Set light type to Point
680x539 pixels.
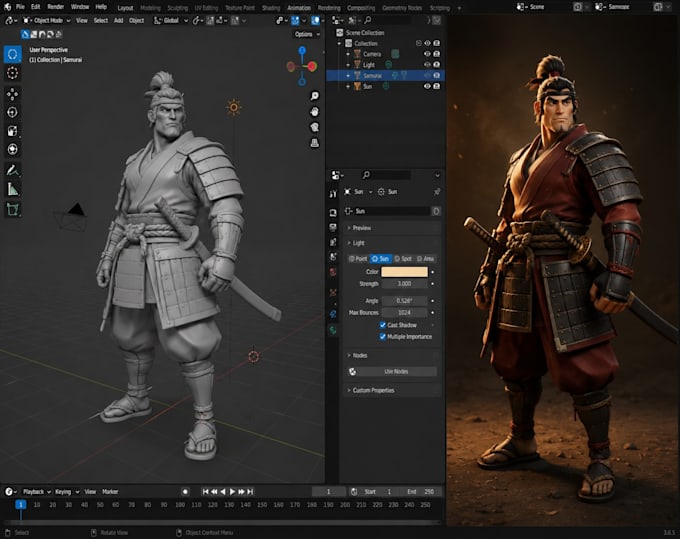point(358,259)
